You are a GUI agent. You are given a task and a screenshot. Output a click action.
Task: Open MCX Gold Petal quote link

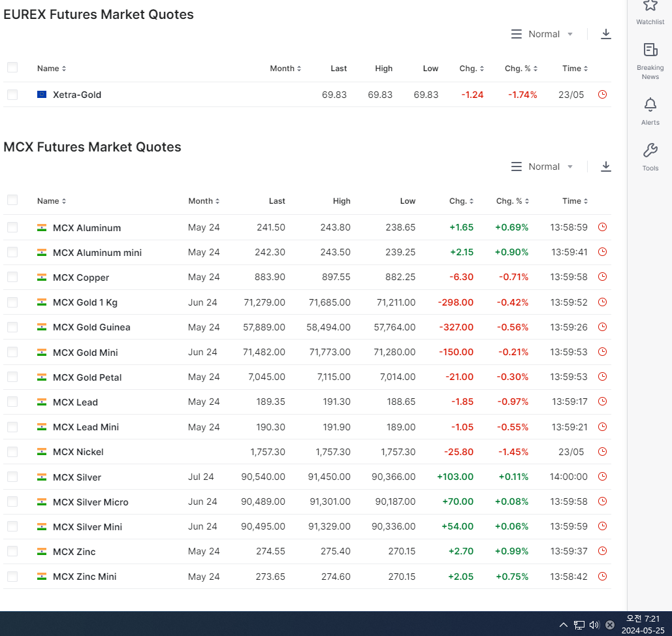tap(87, 377)
